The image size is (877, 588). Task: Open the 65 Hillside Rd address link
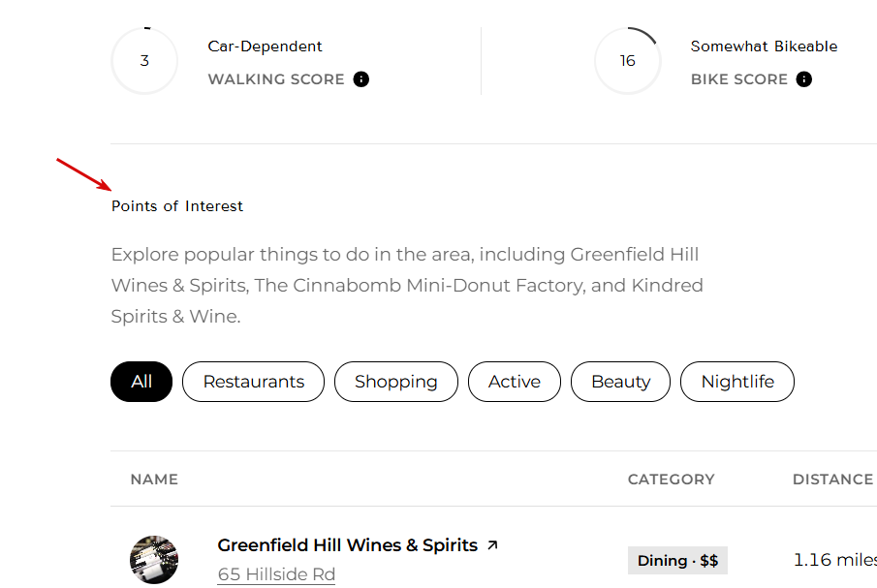click(276, 574)
